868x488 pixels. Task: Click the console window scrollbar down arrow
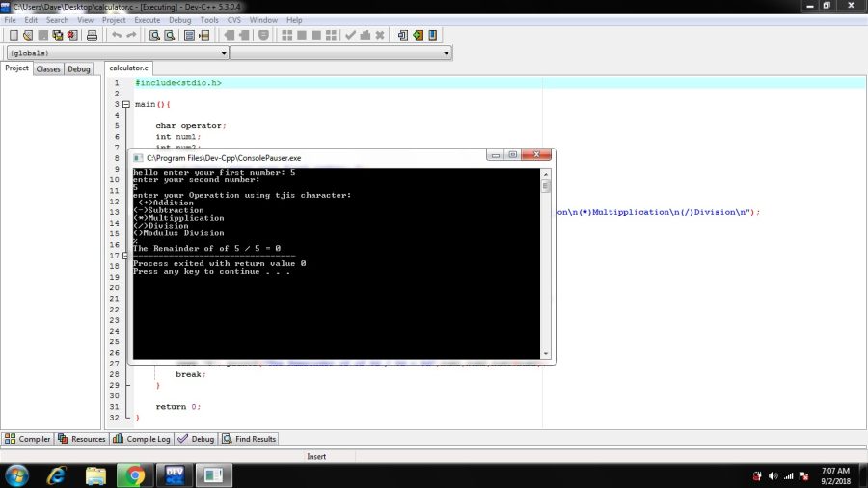[x=546, y=354]
